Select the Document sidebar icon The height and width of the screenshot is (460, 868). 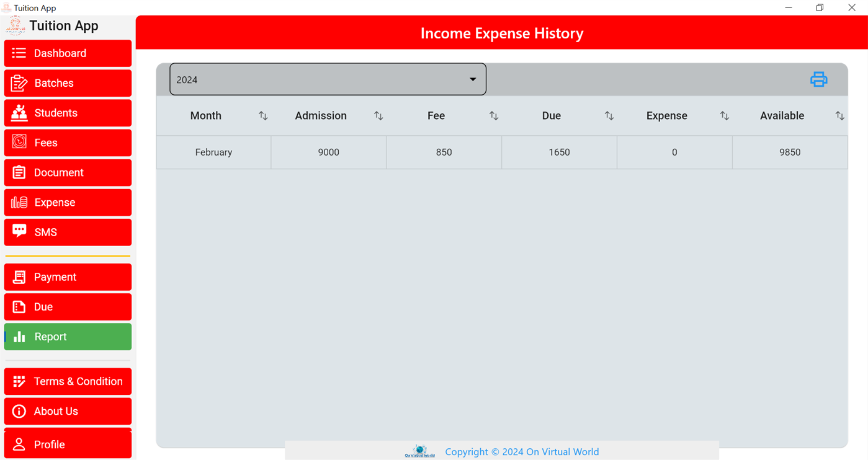tap(19, 172)
